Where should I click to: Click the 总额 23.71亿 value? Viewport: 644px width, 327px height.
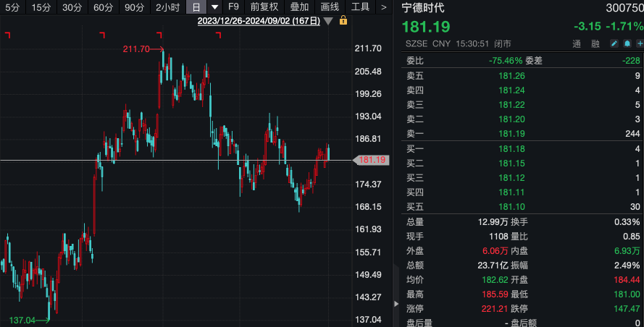(x=493, y=265)
